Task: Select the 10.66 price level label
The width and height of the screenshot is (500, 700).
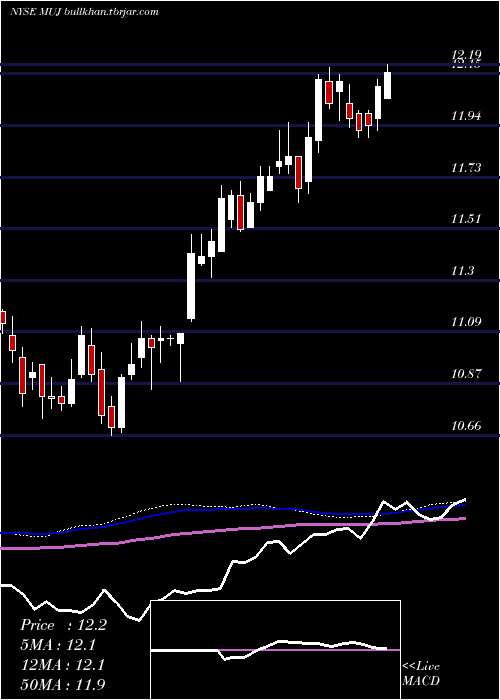Action: click(x=466, y=426)
